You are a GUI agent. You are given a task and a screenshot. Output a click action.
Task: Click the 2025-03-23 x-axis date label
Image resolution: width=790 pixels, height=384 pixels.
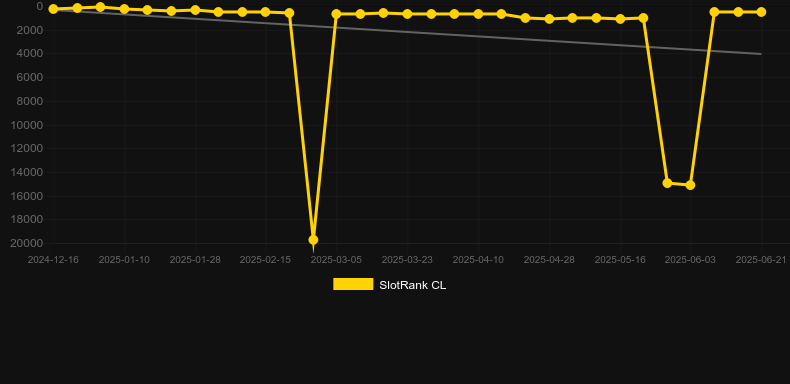tap(407, 260)
